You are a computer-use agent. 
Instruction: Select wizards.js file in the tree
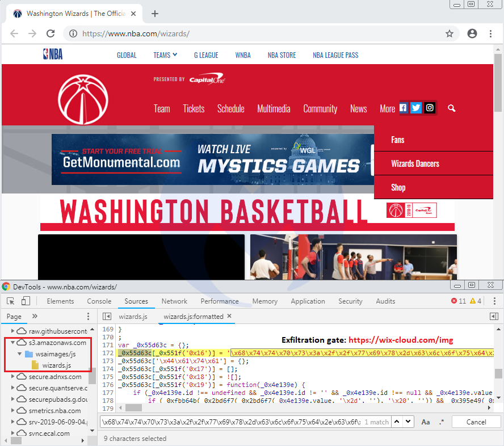point(56,365)
